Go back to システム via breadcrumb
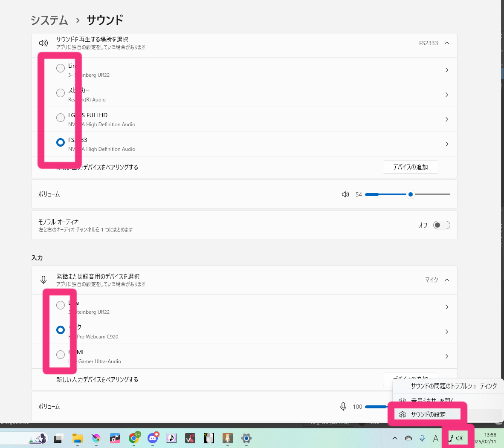The width and height of the screenshot is (504, 448). [x=49, y=20]
